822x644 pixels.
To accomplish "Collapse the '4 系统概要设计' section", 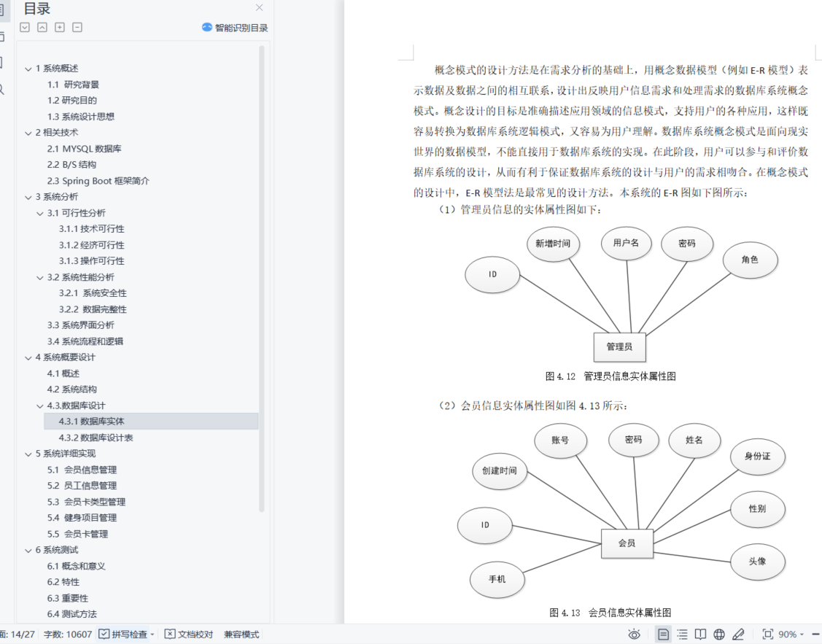I will coord(28,358).
